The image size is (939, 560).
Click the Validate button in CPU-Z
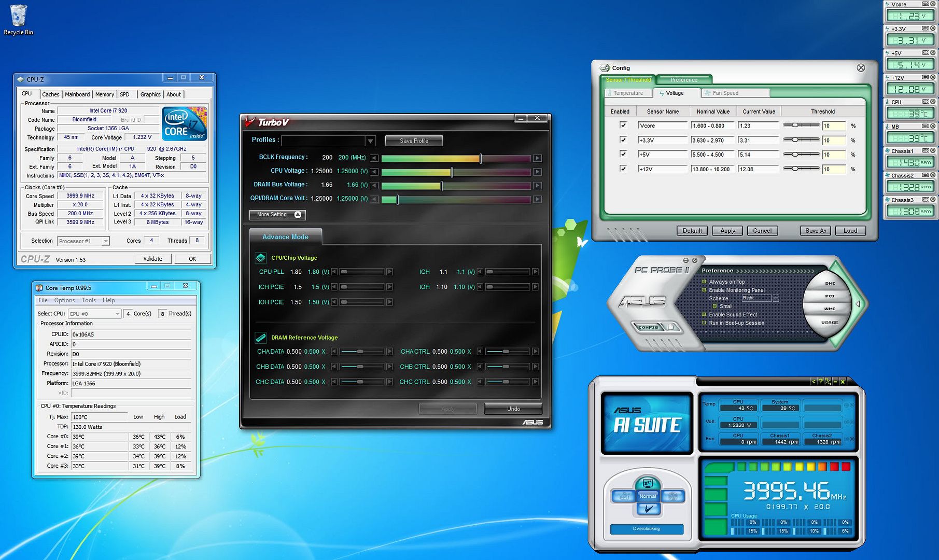tap(152, 259)
